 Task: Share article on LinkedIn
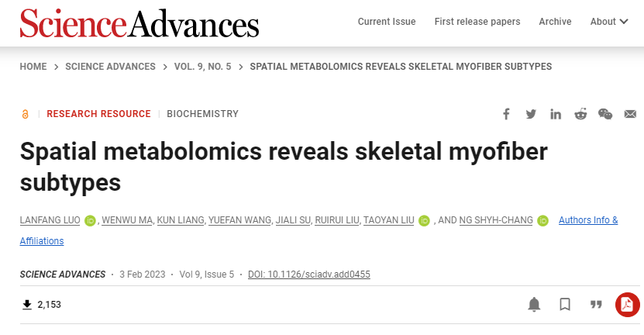556,114
